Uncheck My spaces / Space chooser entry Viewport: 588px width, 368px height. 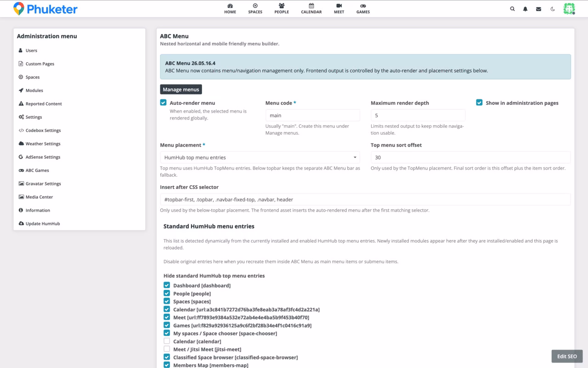(167, 333)
